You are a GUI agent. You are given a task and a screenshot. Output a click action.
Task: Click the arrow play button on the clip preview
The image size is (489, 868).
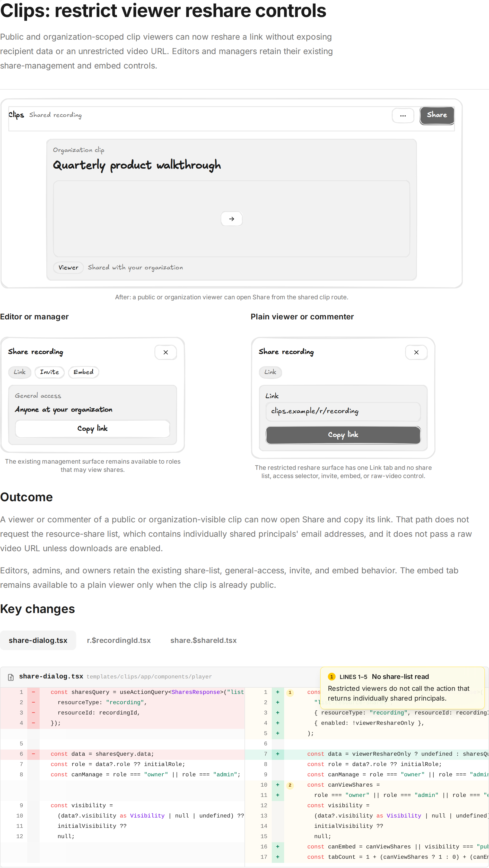pyautogui.click(x=232, y=219)
